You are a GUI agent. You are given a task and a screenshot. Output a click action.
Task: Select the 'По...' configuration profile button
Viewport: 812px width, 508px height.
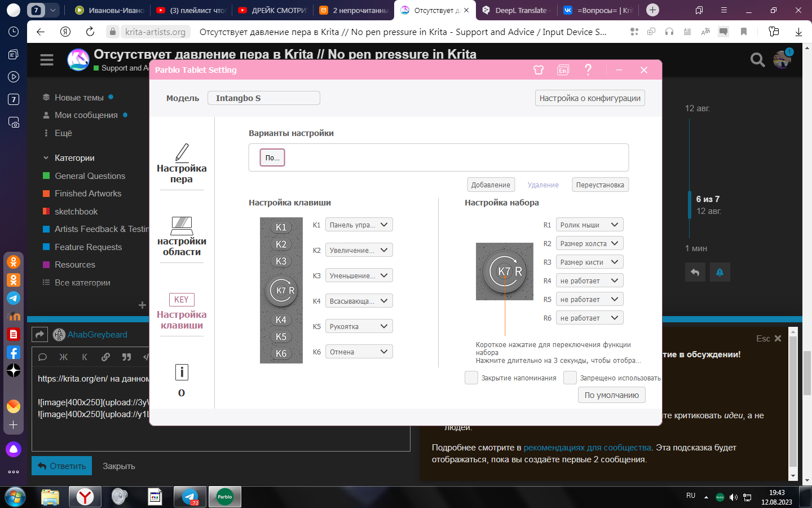pyautogui.click(x=272, y=157)
